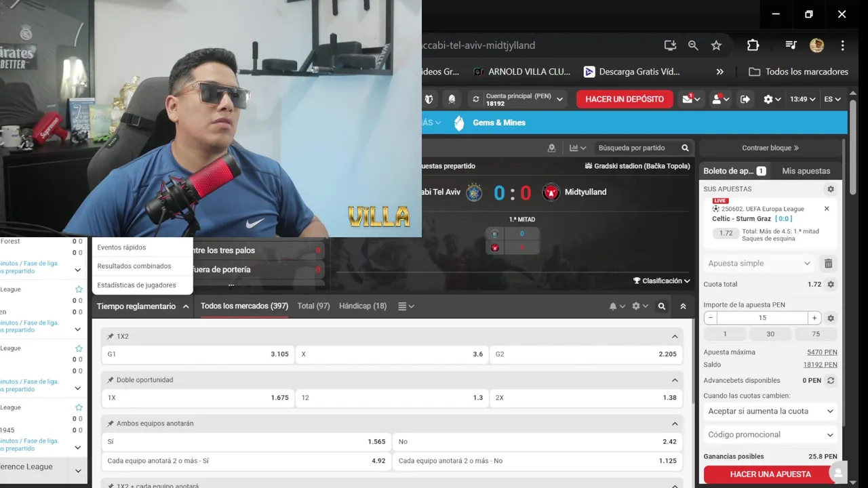The height and width of the screenshot is (488, 868).
Task: Collapse all markets with double chevron
Action: pyautogui.click(x=683, y=306)
